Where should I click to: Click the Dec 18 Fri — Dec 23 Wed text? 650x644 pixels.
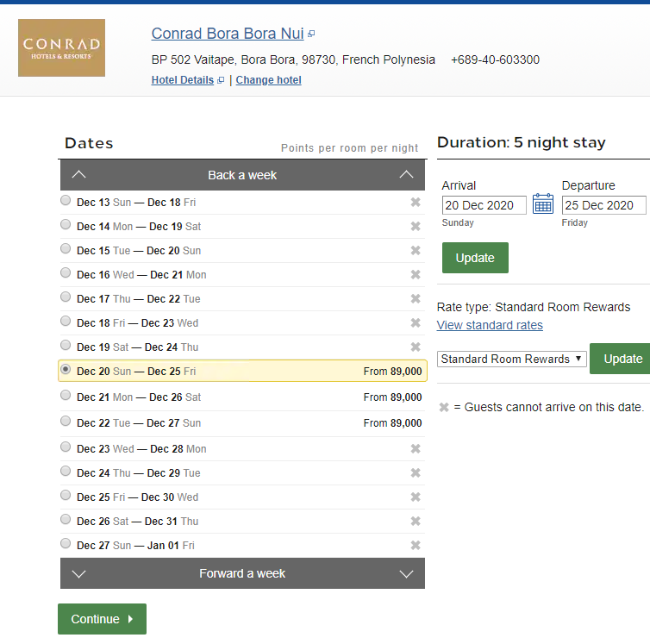138,322
